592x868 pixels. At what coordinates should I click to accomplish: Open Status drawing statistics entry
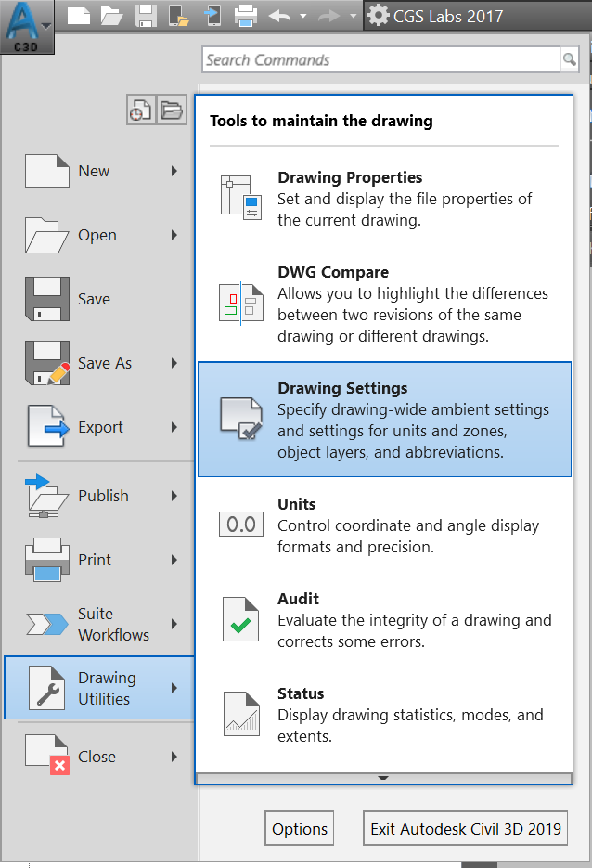click(x=384, y=714)
